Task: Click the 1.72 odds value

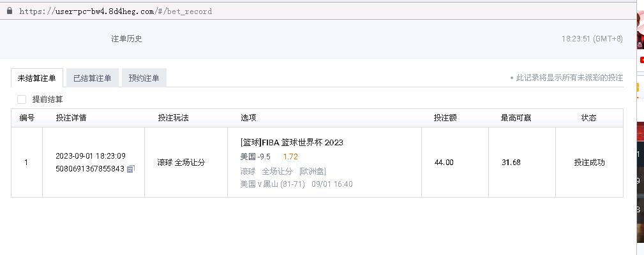Action: (290, 156)
